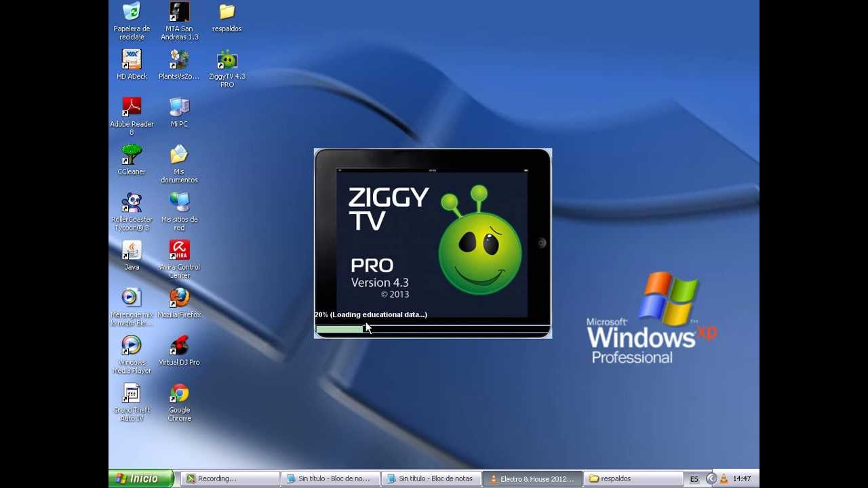Click the 14:47 system clock
Screen dimensions: 868x488
(x=742, y=479)
